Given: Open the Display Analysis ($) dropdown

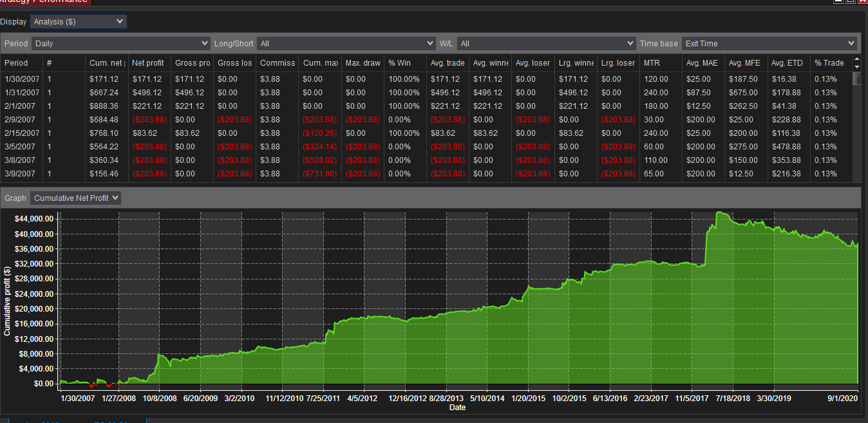Looking at the screenshot, I should coord(79,21).
